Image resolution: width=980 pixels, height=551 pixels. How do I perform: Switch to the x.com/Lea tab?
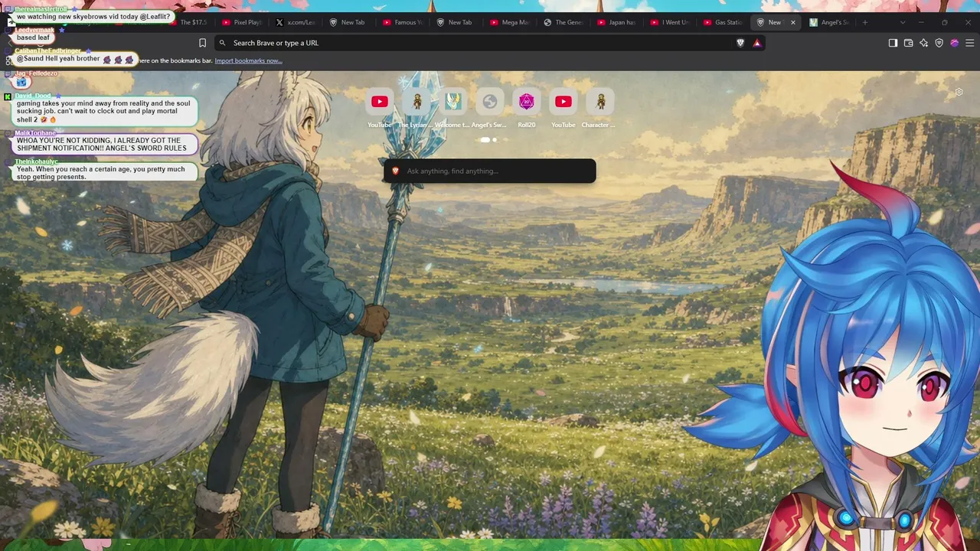click(295, 22)
